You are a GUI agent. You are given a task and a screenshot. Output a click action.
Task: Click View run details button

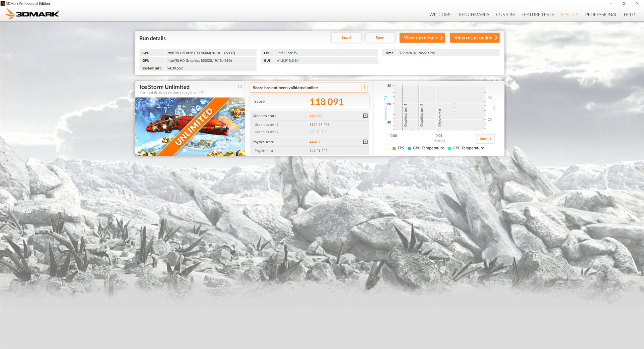point(422,38)
